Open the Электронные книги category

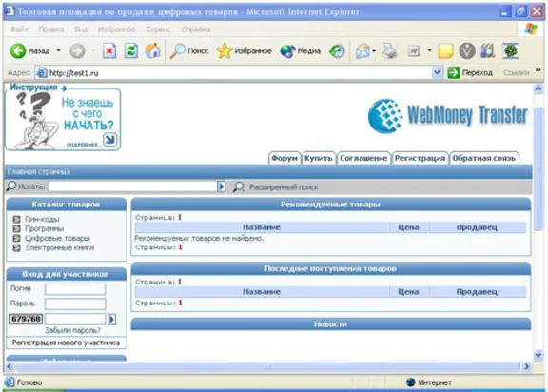tap(59, 247)
